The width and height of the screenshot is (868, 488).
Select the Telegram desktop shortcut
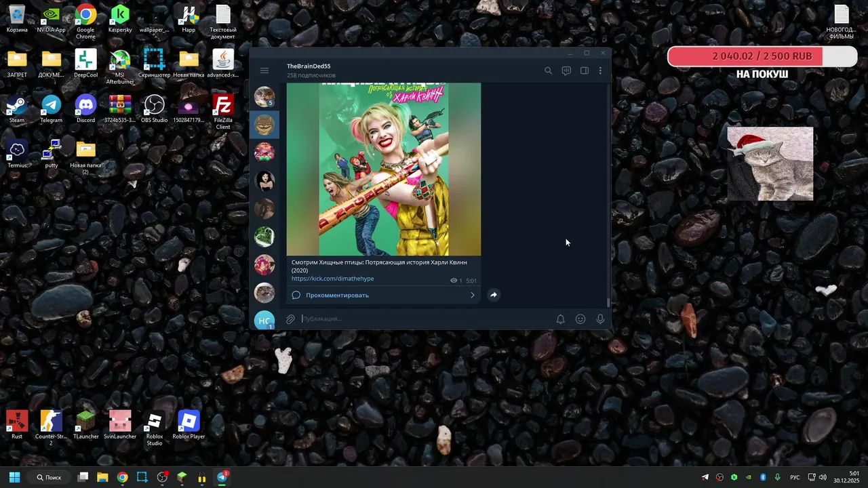tap(52, 109)
